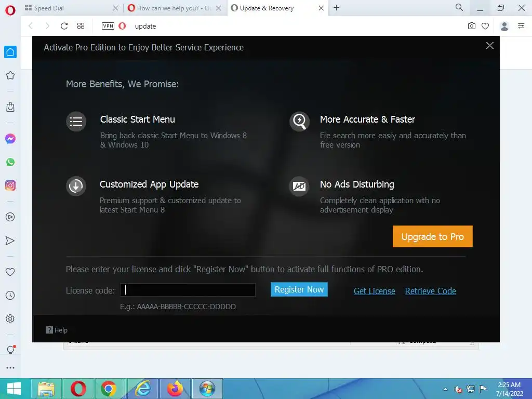The width and height of the screenshot is (532, 399).
Task: Click the More Accurate & Faster search icon
Action: tap(299, 122)
